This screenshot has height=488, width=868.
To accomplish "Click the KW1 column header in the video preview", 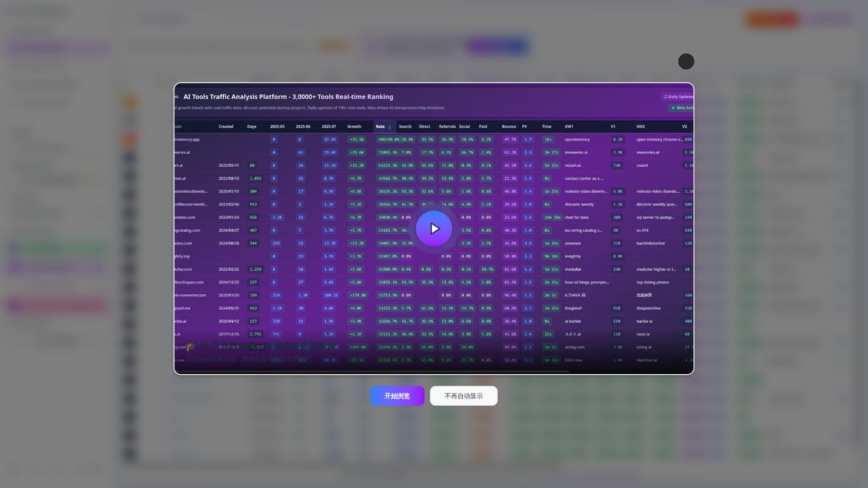I will [x=569, y=126].
